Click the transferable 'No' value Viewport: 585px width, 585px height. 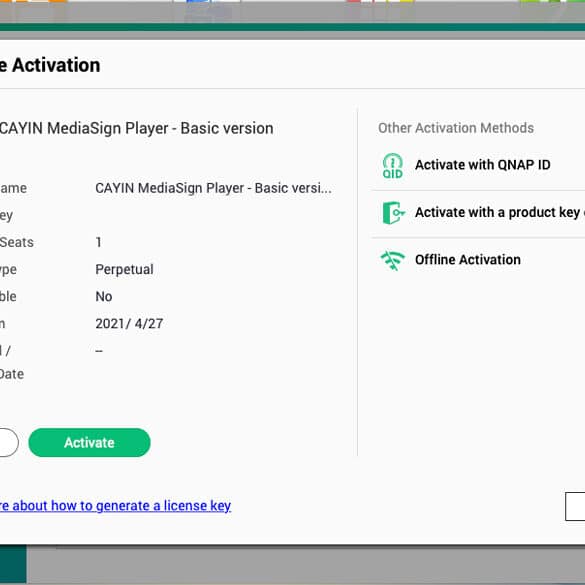[x=104, y=297]
